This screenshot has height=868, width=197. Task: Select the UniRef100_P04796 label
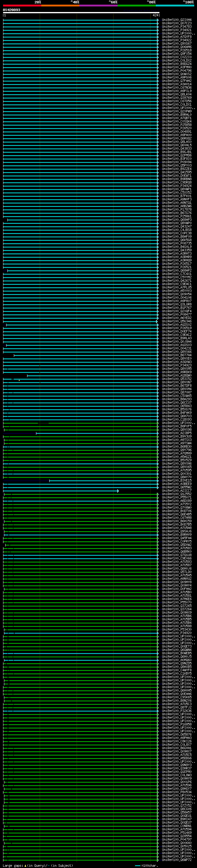177,71
